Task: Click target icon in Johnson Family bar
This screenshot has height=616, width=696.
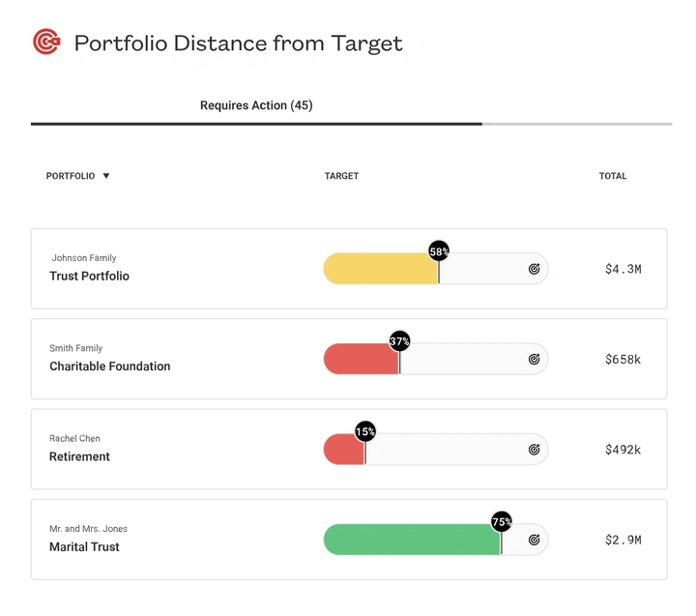Action: (534, 269)
